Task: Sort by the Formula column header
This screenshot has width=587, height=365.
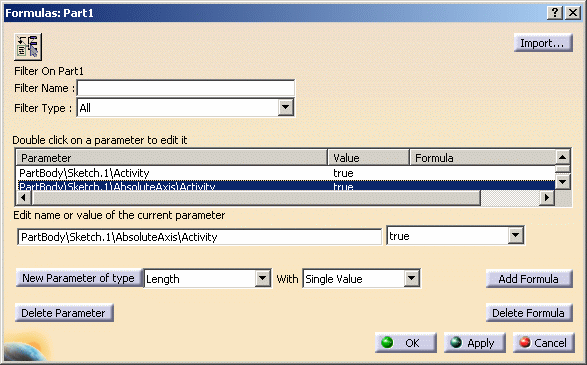Action: pyautogui.click(x=482, y=158)
